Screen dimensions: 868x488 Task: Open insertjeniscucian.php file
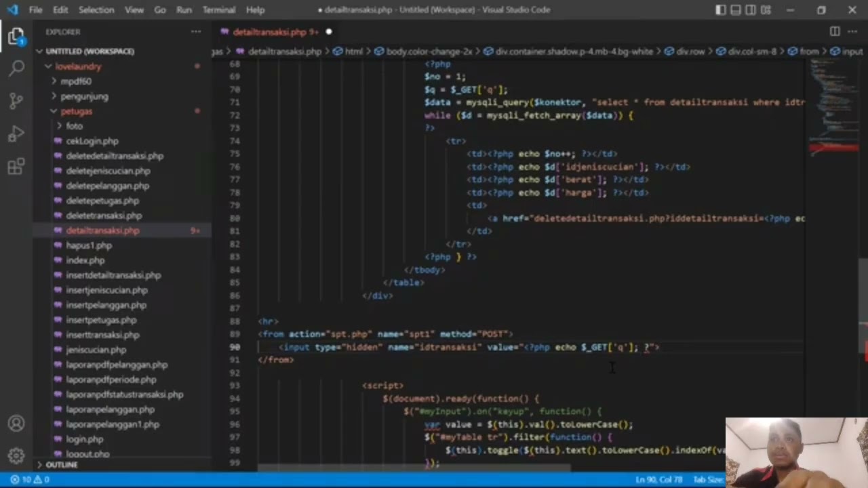(106, 290)
